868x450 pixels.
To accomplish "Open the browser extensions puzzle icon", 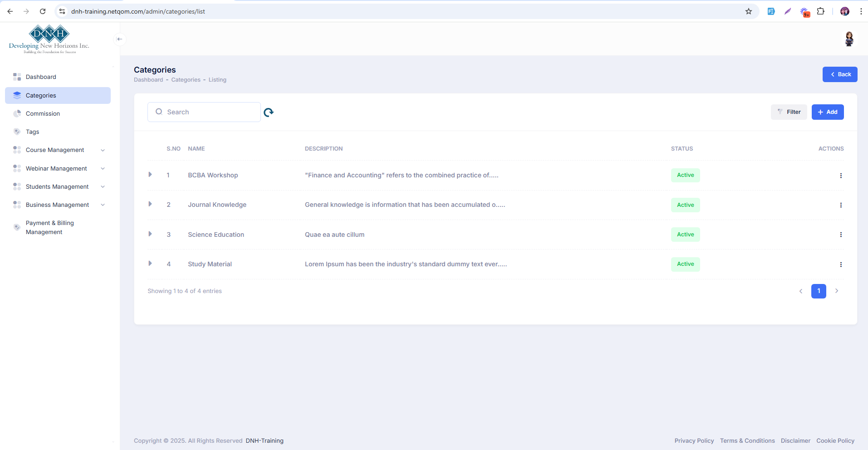I will 820,11.
